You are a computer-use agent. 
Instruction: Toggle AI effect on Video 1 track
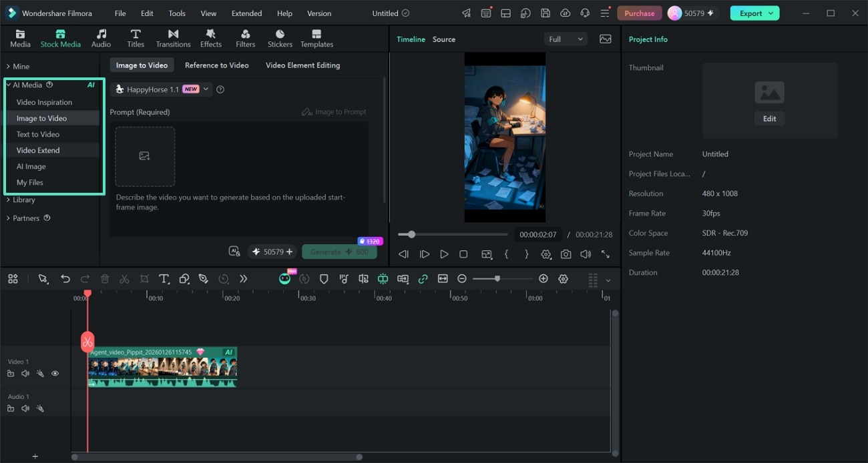coord(40,374)
